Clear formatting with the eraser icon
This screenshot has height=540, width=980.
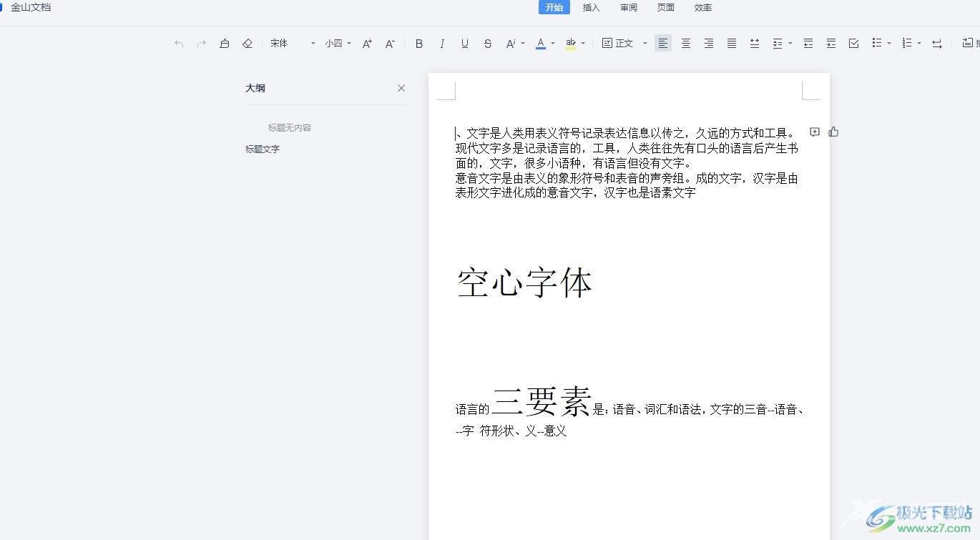pyautogui.click(x=248, y=44)
